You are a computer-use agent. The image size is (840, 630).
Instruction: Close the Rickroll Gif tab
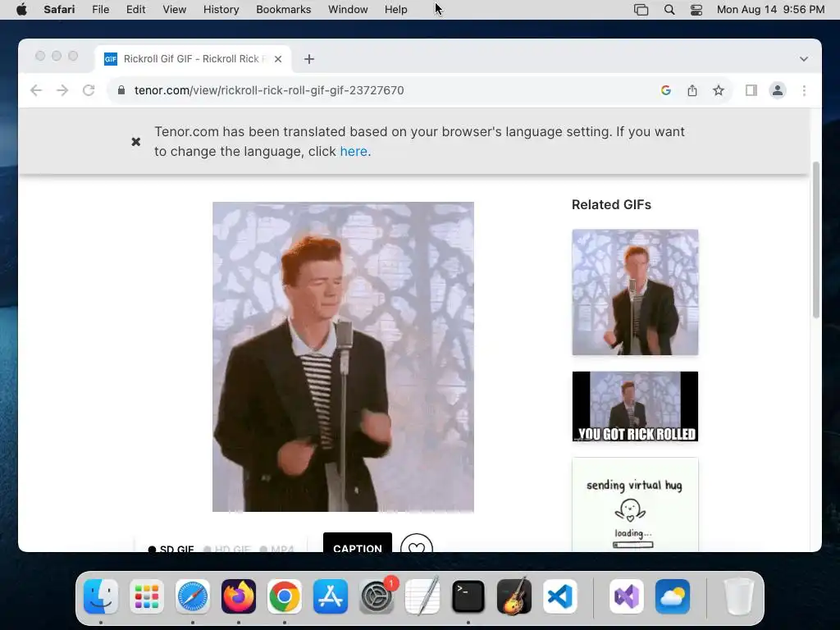278,59
